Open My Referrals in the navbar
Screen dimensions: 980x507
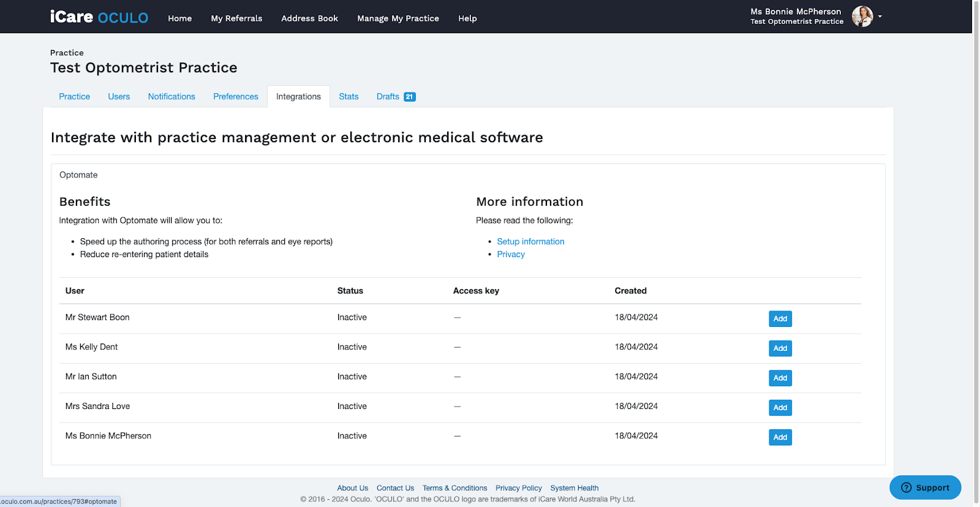click(x=236, y=18)
